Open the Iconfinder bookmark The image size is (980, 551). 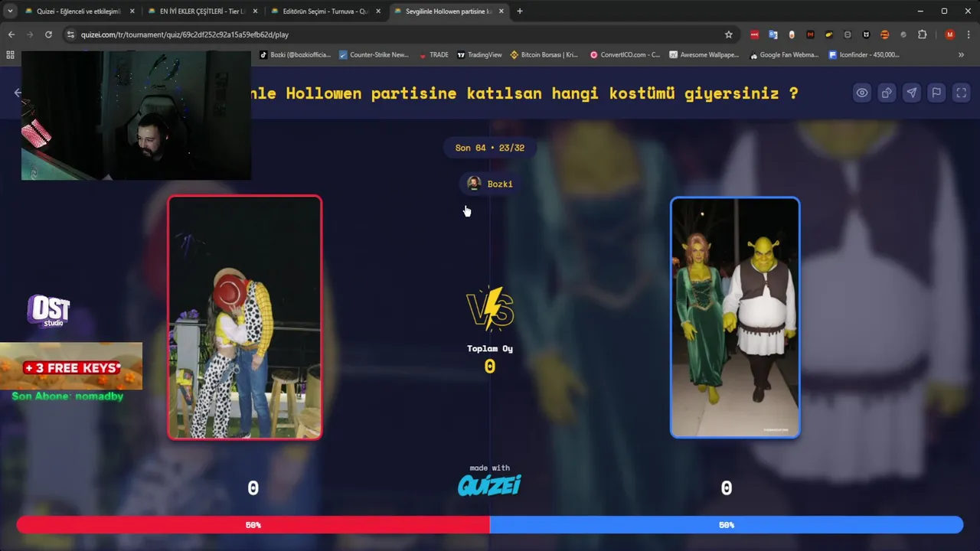click(864, 55)
